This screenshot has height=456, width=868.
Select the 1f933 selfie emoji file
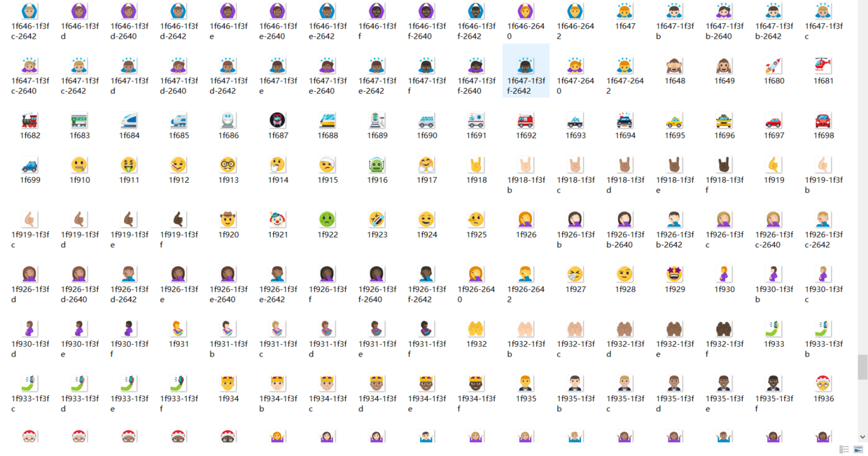(x=773, y=335)
